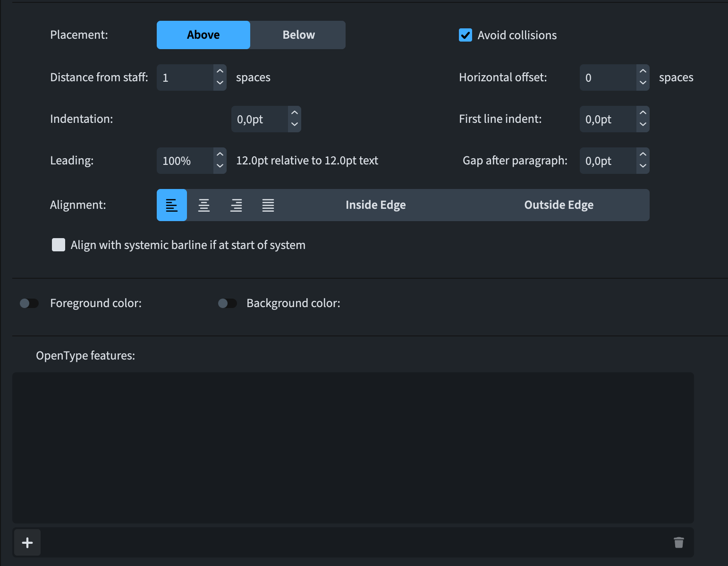Select justified text alignment icon
The height and width of the screenshot is (566, 728).
click(268, 205)
